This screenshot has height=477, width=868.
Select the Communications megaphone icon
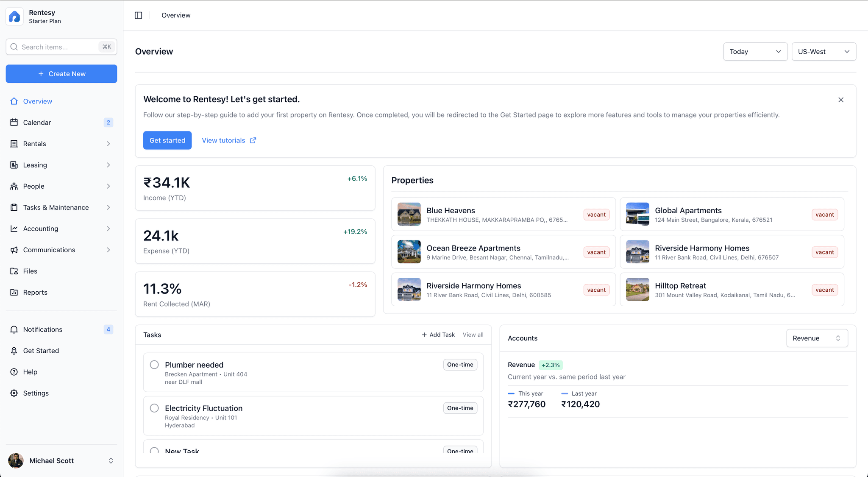(14, 250)
